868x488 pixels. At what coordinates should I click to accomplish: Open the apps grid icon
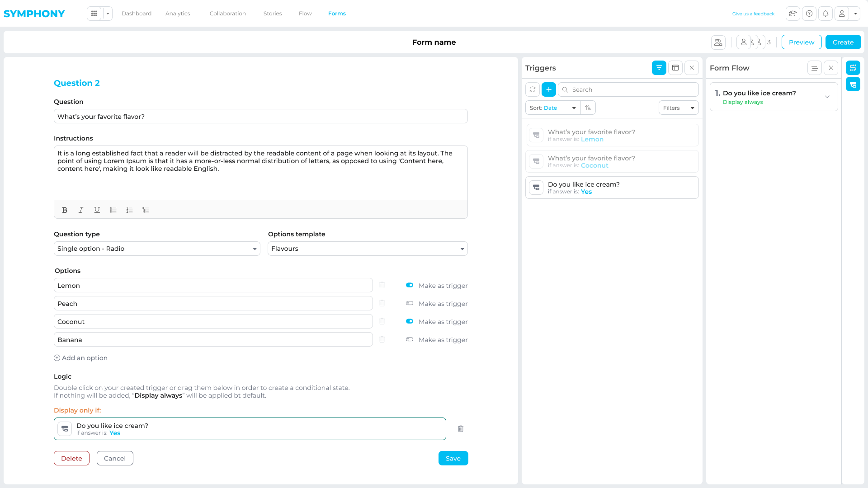tap(94, 14)
